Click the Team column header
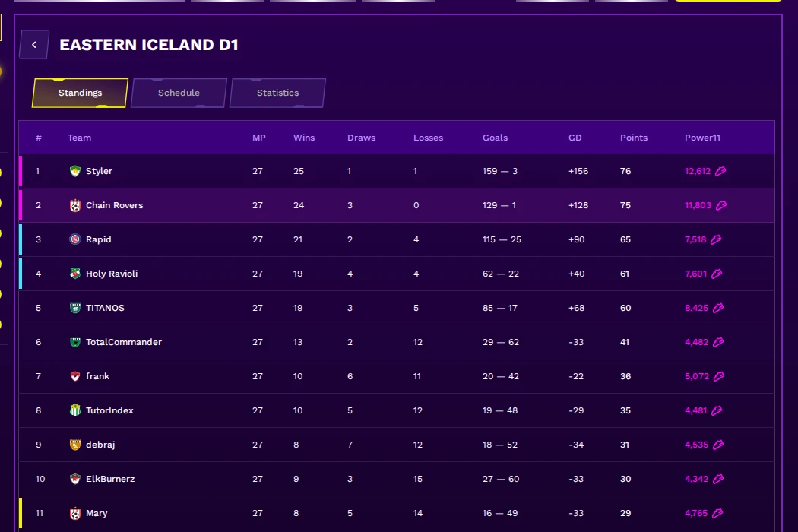 click(x=79, y=138)
